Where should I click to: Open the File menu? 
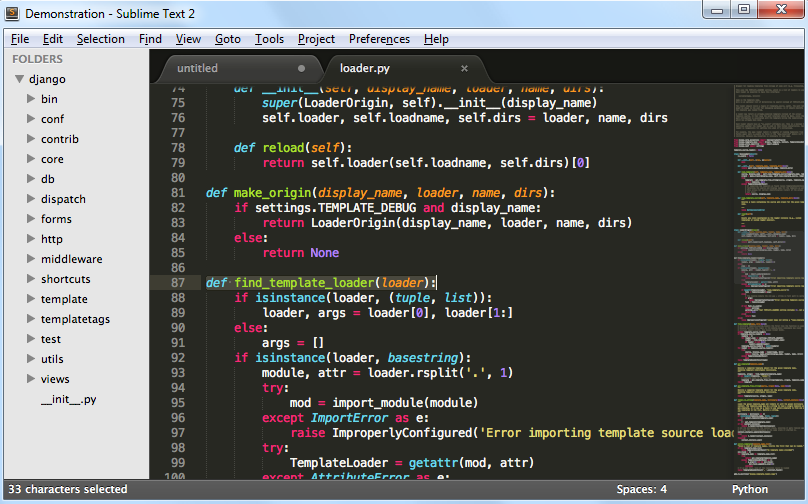click(20, 39)
